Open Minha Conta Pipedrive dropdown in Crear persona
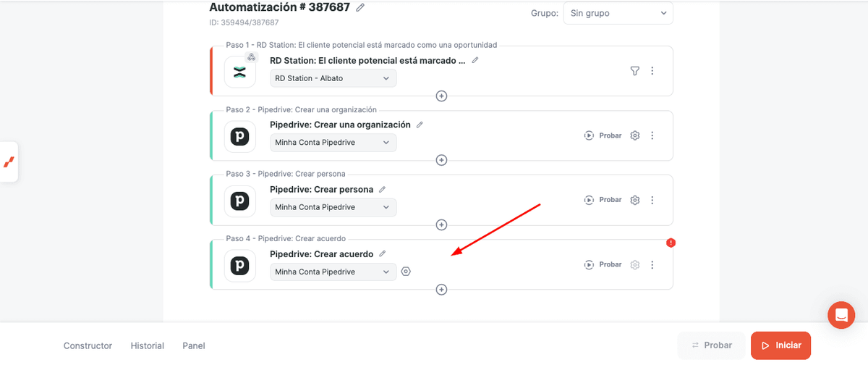The width and height of the screenshot is (868, 365). tap(333, 207)
